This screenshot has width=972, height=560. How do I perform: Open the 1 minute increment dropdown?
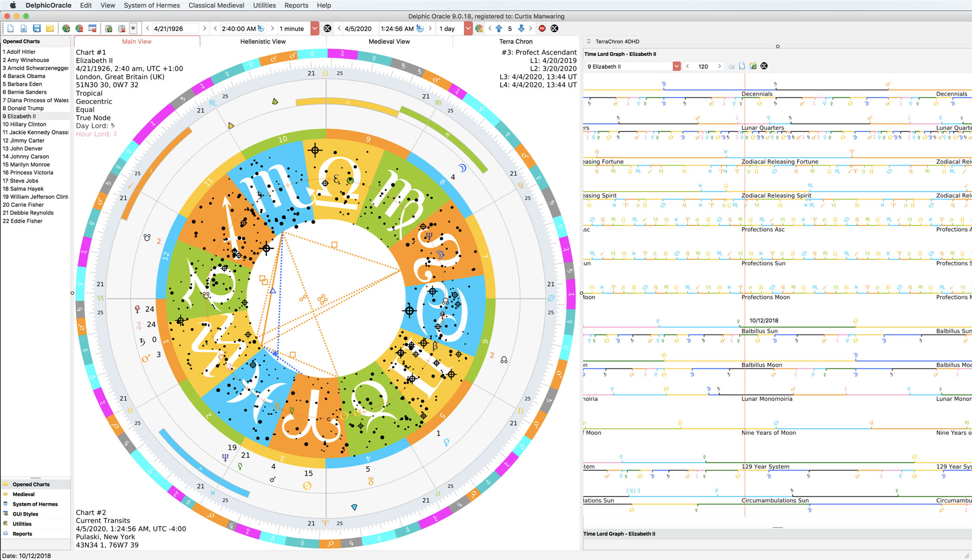tap(315, 29)
